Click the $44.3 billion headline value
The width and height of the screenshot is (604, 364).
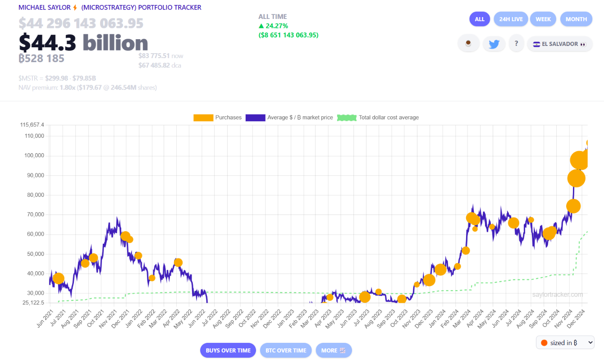pos(83,43)
